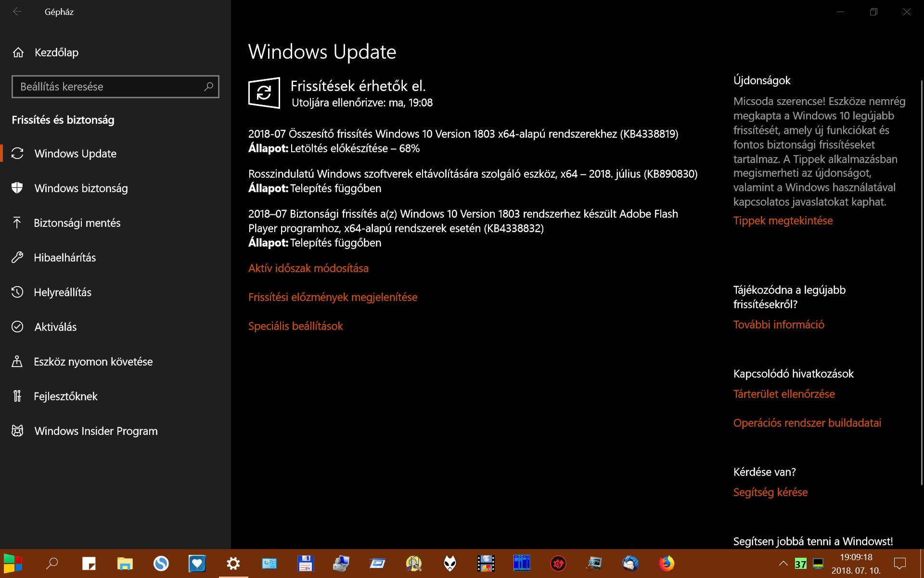Click the Settings gear on taskbar
The width and height of the screenshot is (924, 578).
(233, 564)
